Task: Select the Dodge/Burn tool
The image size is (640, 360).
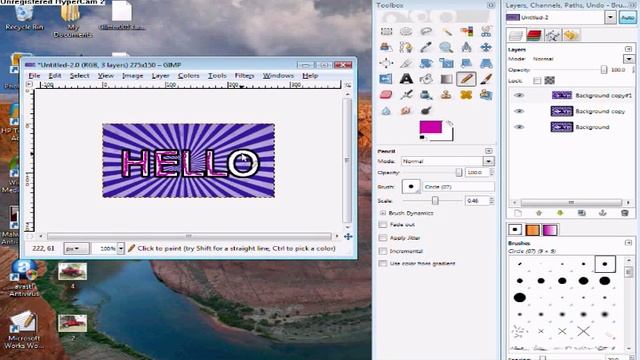Action: point(426,111)
